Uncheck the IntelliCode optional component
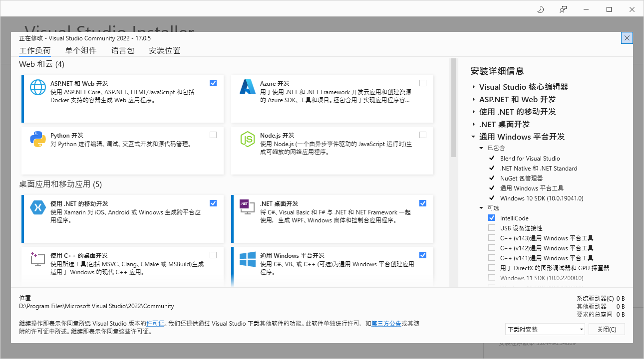The image size is (644, 359). coord(492,218)
